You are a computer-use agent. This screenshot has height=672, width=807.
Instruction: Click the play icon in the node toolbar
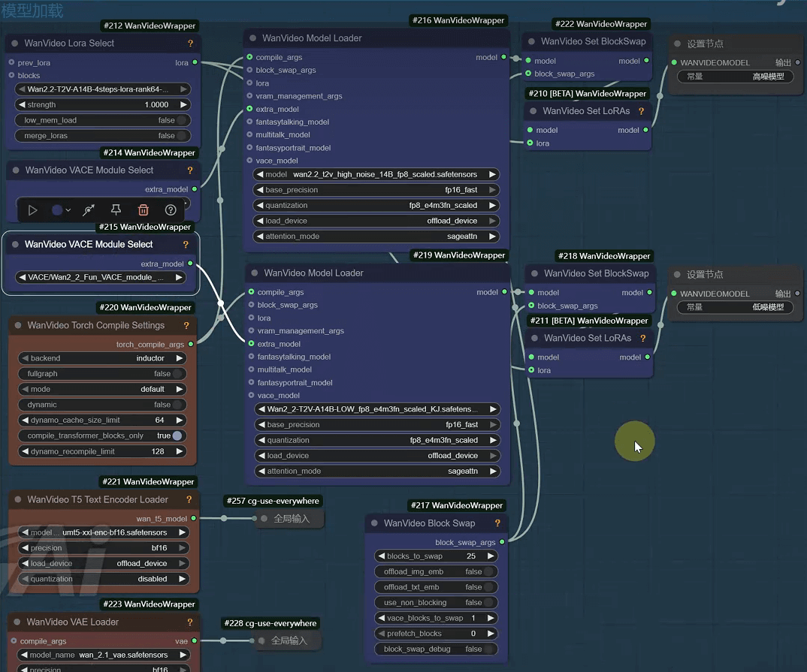coord(32,210)
